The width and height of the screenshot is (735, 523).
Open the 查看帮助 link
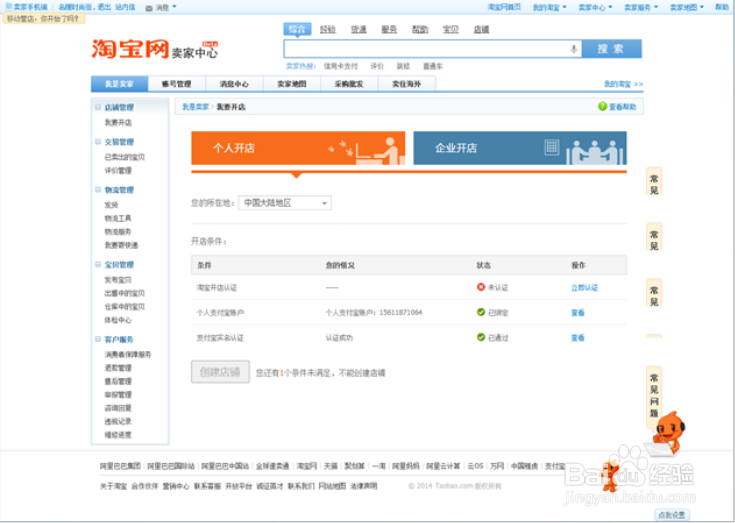click(x=622, y=107)
